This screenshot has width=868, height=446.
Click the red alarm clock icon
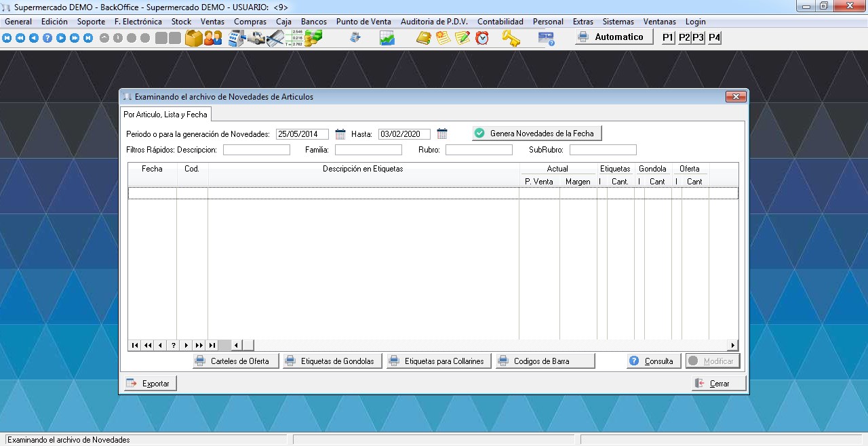(482, 38)
